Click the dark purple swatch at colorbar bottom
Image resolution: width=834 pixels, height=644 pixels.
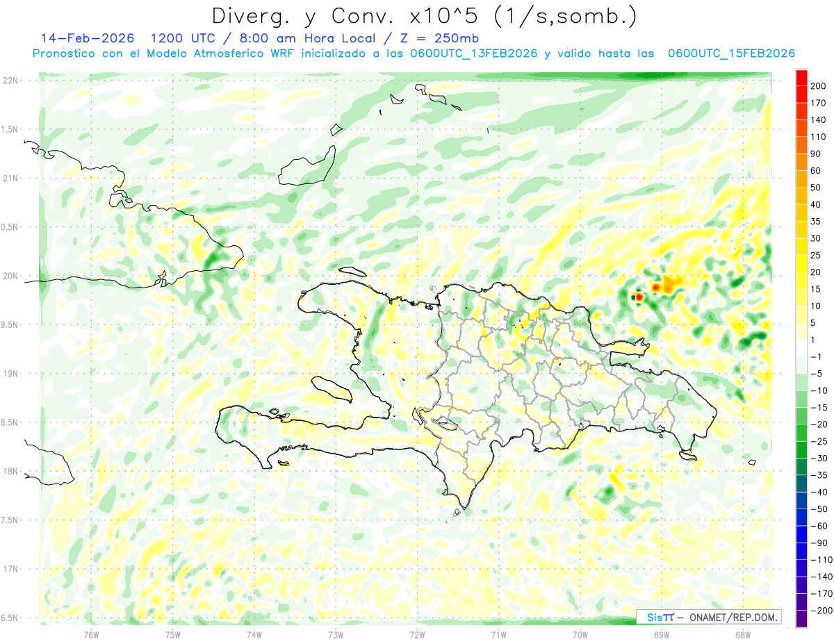click(801, 619)
